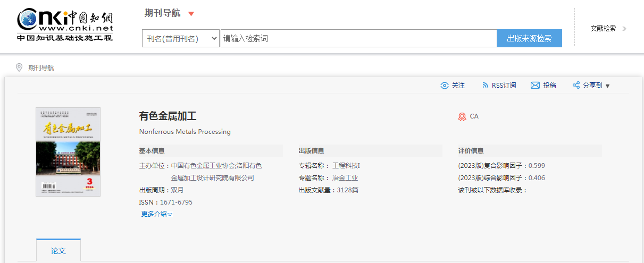Screen dimensions: 644x263
Task: Open the 分享到 dropdown arrow
Action: (x=607, y=86)
